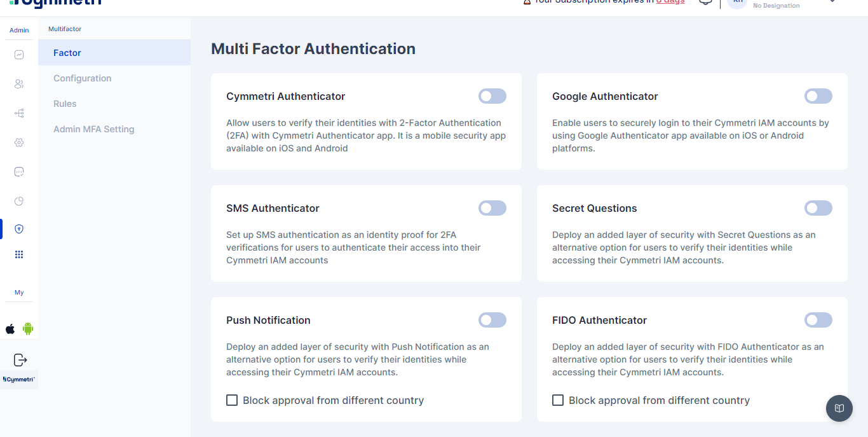Click the Android app download icon
Viewport: 868px width, 437px height.
28,329
